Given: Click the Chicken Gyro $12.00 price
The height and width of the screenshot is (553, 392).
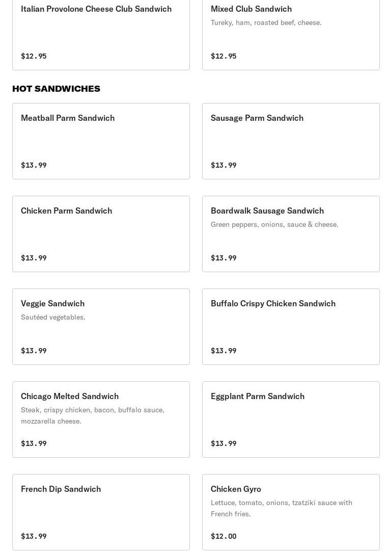Looking at the screenshot, I should (223, 536).
